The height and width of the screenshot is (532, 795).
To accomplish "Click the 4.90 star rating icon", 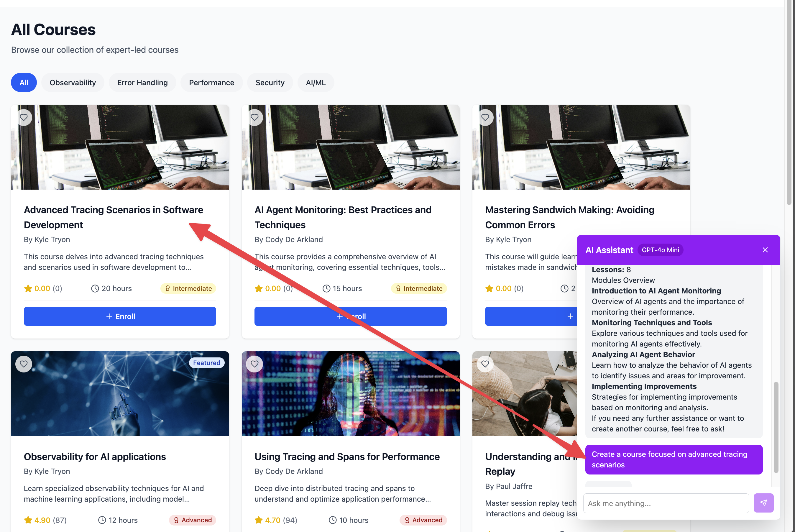I will click(x=28, y=520).
